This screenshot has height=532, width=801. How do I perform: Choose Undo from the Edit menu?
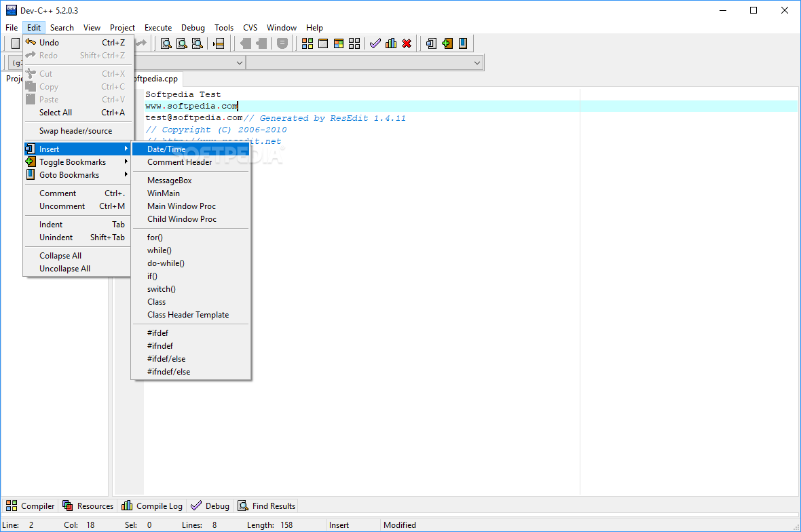point(77,42)
